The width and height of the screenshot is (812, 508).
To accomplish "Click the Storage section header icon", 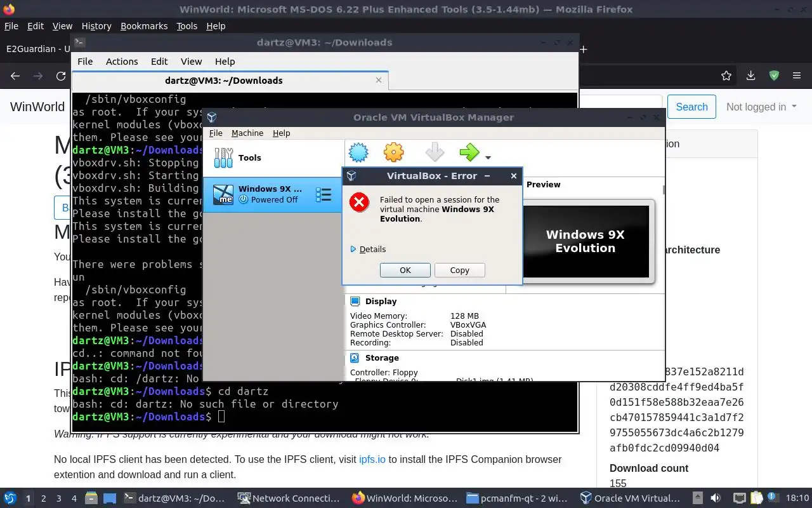I will 355,358.
